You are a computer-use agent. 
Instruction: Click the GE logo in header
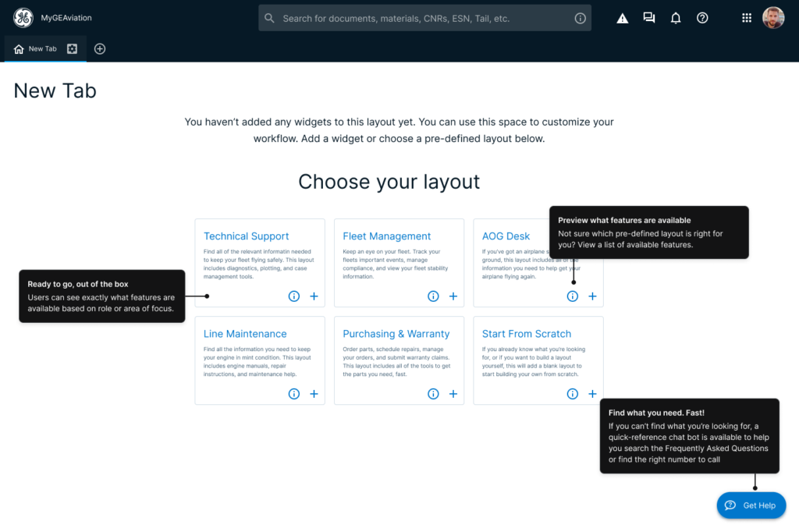pos(23,18)
